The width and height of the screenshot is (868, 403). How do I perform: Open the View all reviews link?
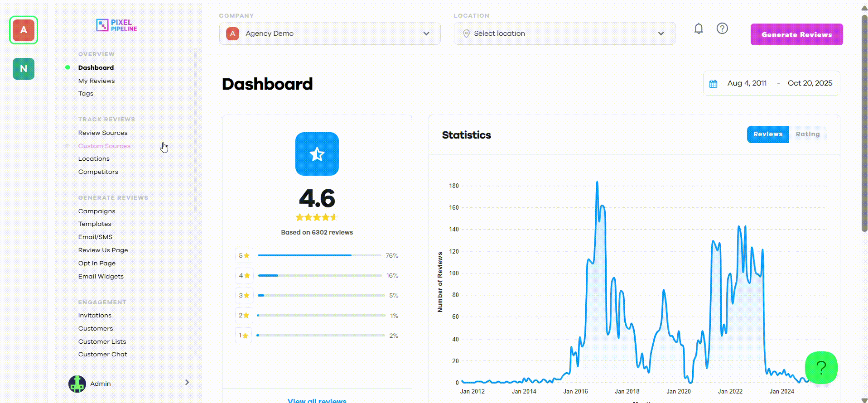tap(317, 400)
